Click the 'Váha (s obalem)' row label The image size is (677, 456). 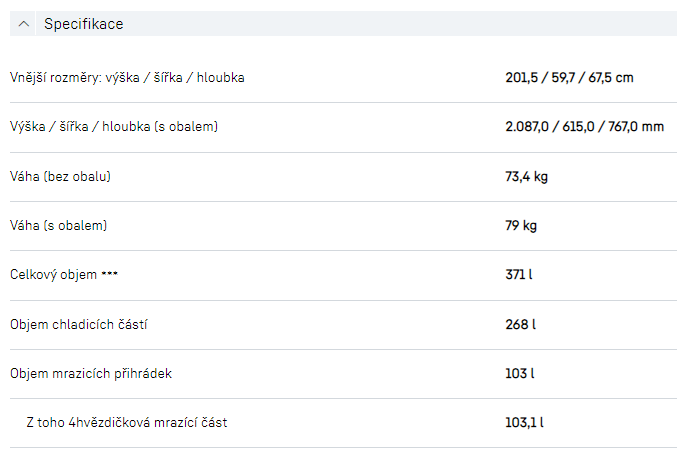(x=58, y=226)
